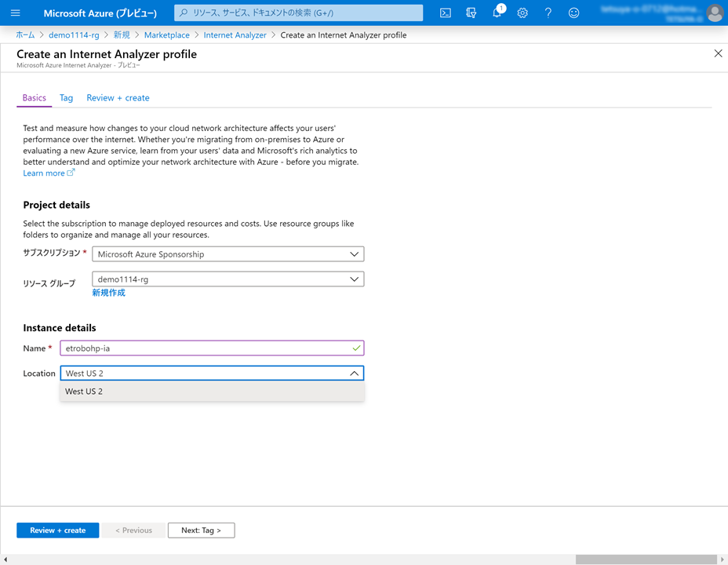Click the Next: Tag button
The height and width of the screenshot is (565, 728).
(x=201, y=530)
